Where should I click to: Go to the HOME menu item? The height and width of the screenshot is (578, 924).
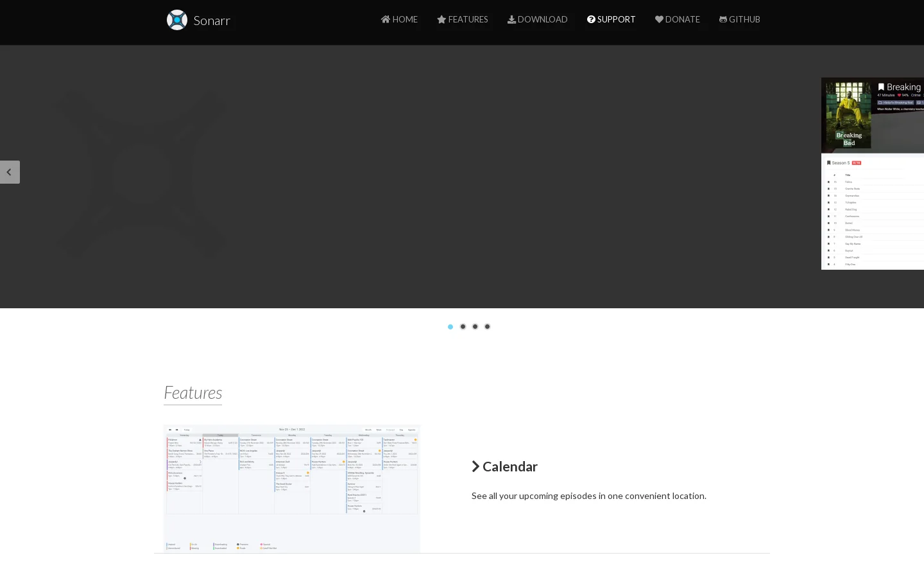(399, 19)
